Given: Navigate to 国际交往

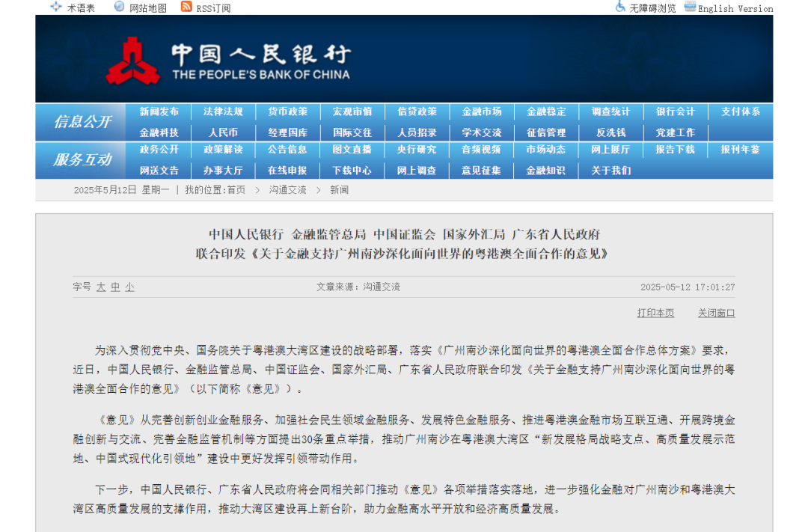Looking at the screenshot, I should [352, 133].
